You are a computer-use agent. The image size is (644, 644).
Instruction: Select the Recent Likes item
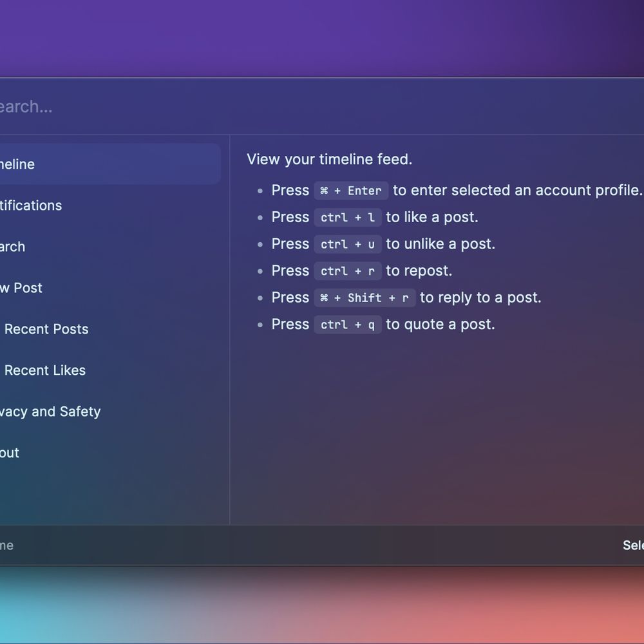[110, 370]
